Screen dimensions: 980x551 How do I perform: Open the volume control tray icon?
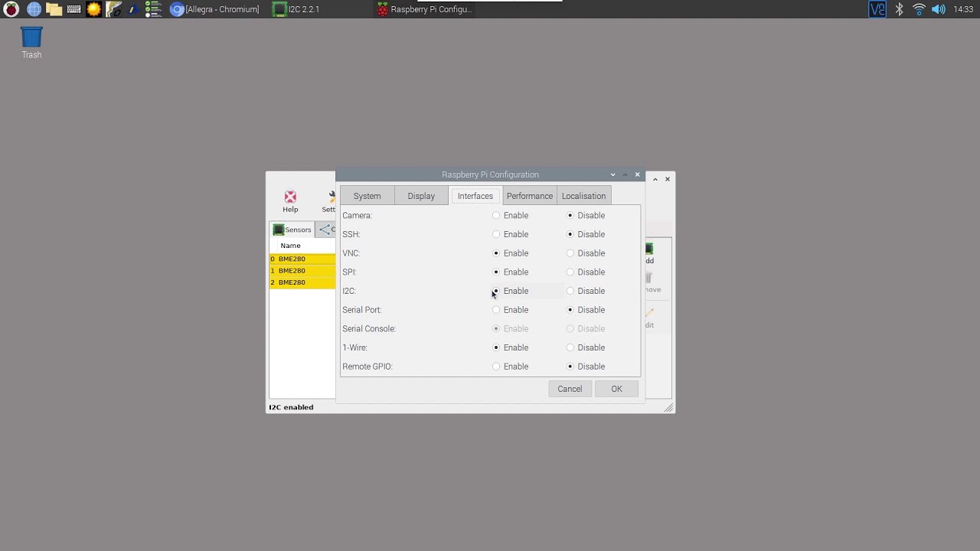938,9
